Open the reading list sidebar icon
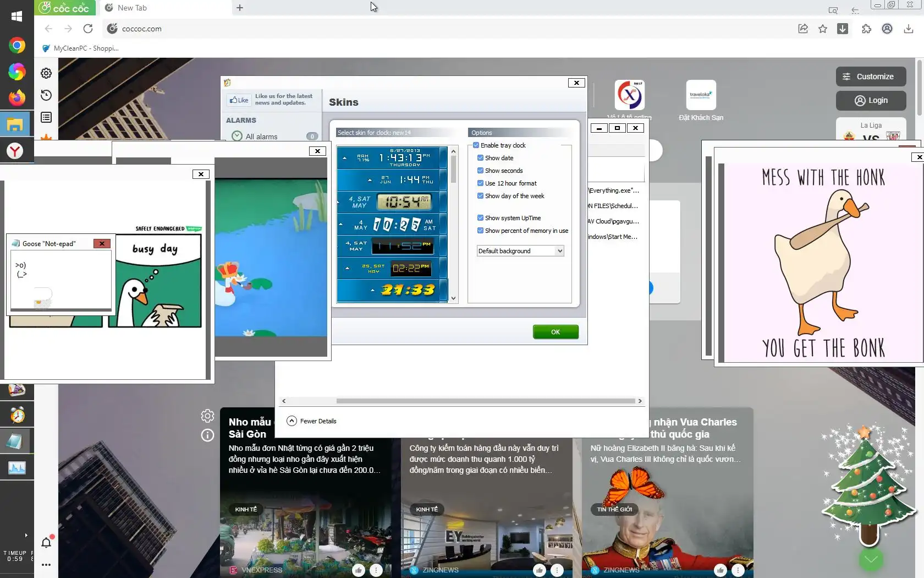Image resolution: width=924 pixels, height=578 pixels. point(46,117)
